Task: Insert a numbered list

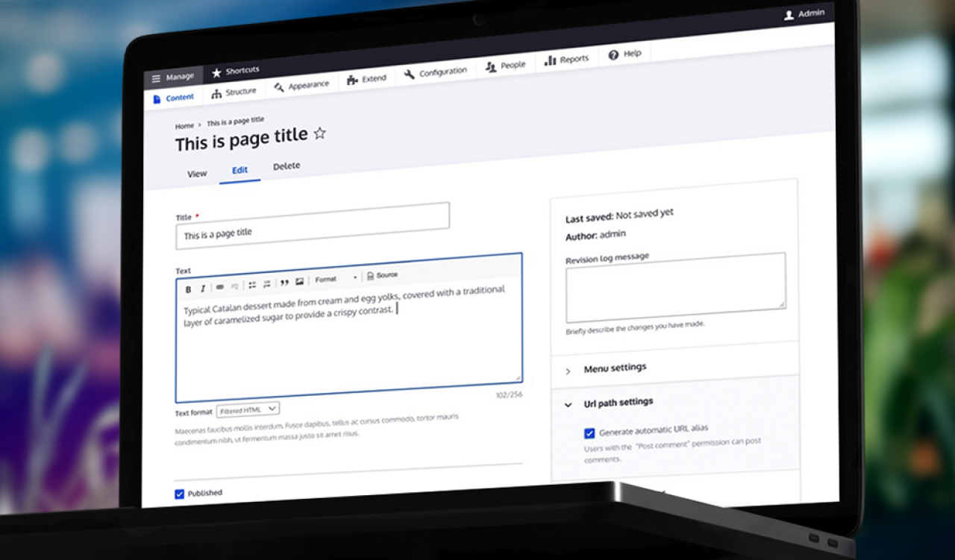Action: 267,284
